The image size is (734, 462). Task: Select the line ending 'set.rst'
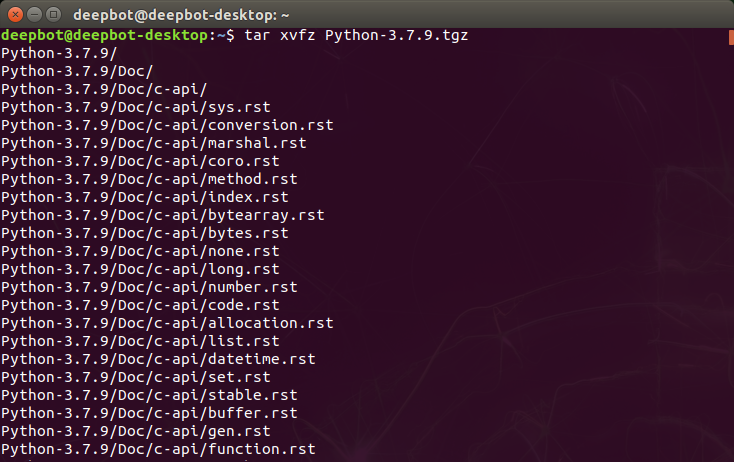(136, 377)
